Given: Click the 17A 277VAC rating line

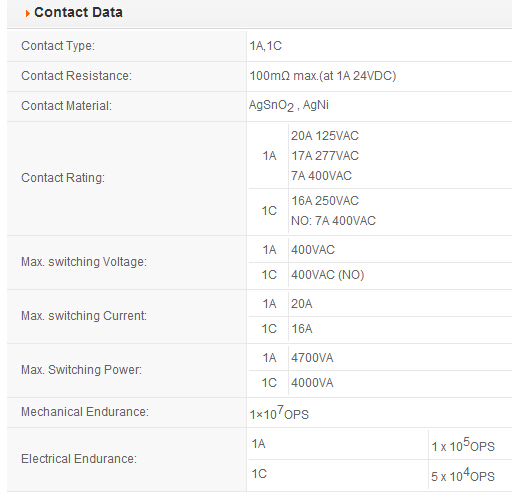Looking at the screenshot, I should point(325,156).
